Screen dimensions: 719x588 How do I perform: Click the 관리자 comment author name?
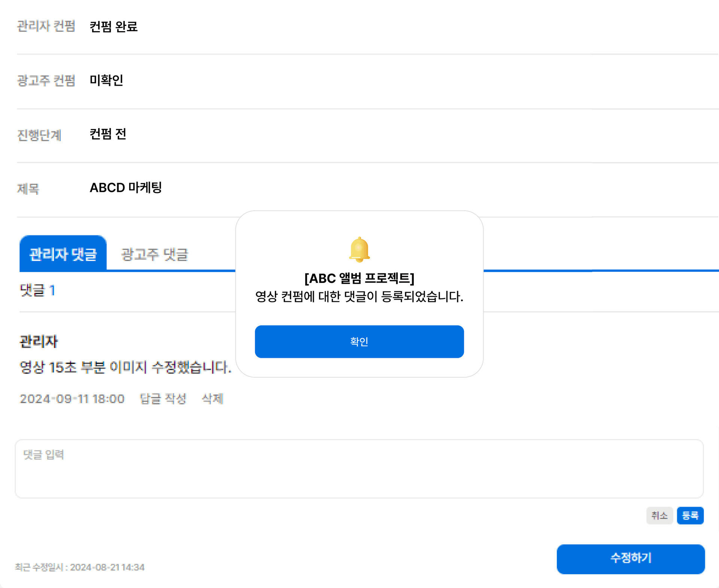pos(39,341)
